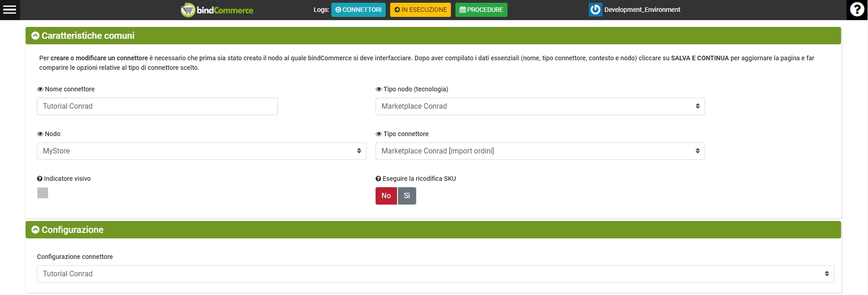Open the Tipo nodo (tecnologia) dropdown
Image resolution: width=868 pixels, height=295 pixels.
540,106
